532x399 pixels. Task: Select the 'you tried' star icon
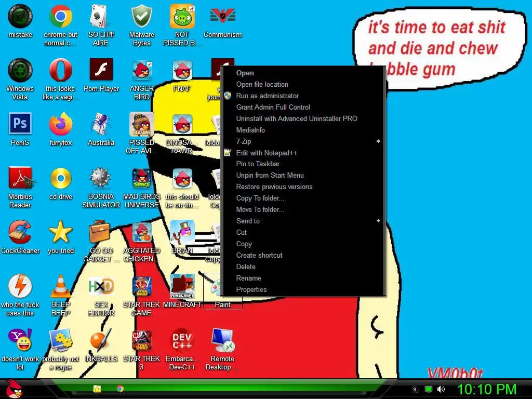point(60,237)
